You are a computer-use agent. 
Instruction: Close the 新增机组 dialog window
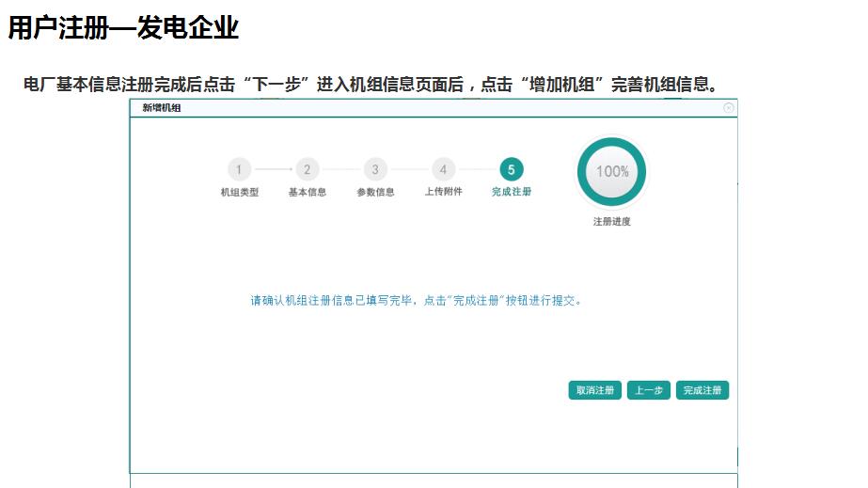pos(729,108)
